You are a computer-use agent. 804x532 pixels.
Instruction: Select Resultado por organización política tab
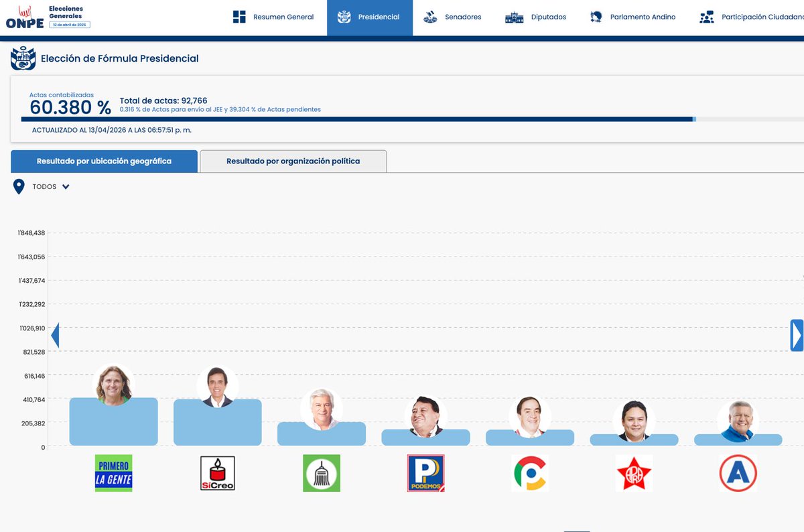(x=293, y=161)
